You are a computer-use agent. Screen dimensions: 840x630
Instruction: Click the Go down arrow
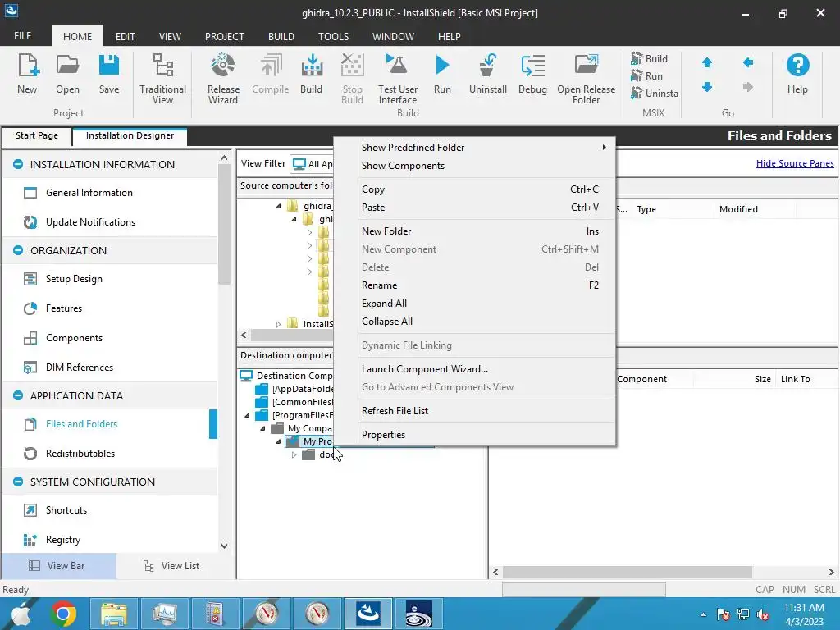pos(707,87)
